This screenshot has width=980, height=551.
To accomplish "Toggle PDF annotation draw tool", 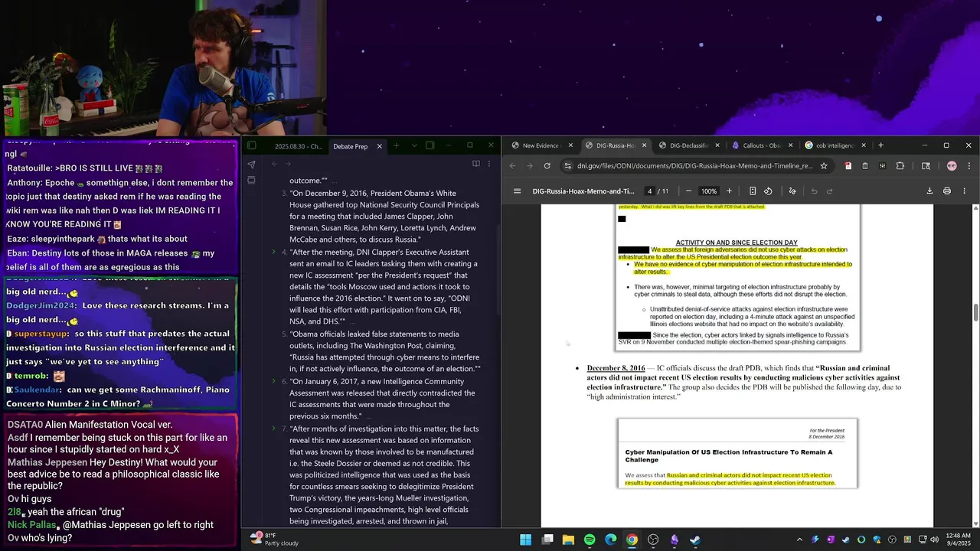I will pyautogui.click(x=792, y=191).
